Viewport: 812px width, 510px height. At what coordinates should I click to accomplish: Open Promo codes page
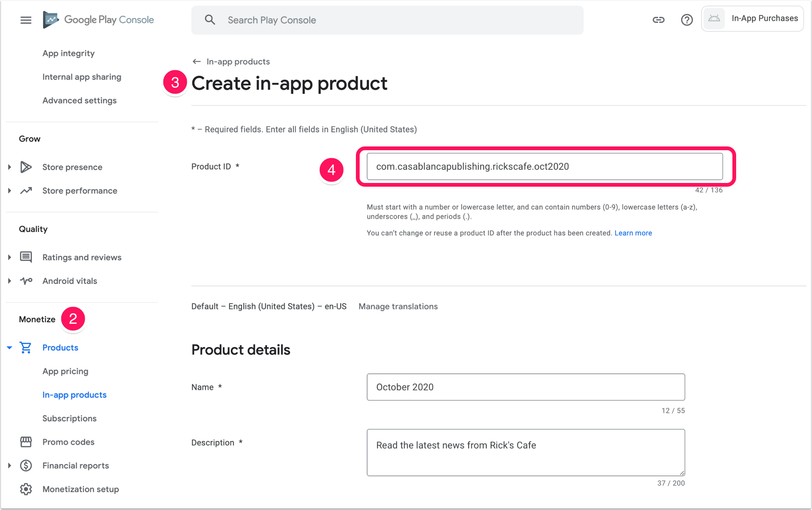[x=68, y=442]
